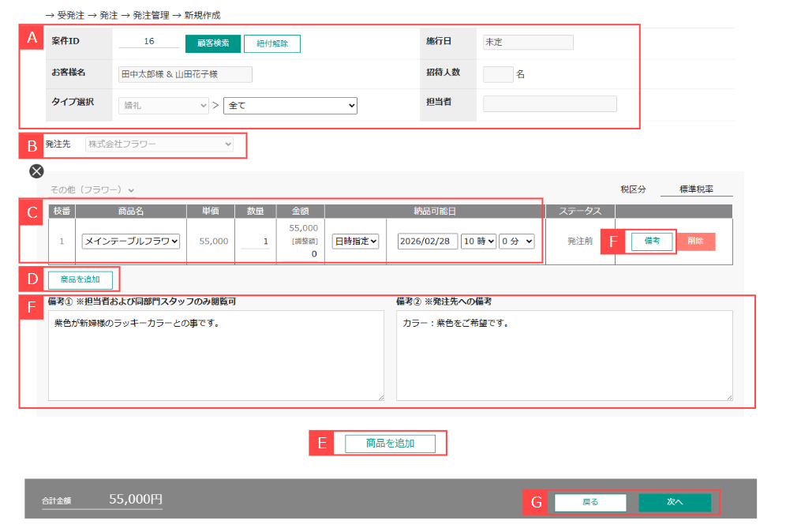Click the 顧客検索 button
This screenshot has height=532, width=786.
point(213,43)
